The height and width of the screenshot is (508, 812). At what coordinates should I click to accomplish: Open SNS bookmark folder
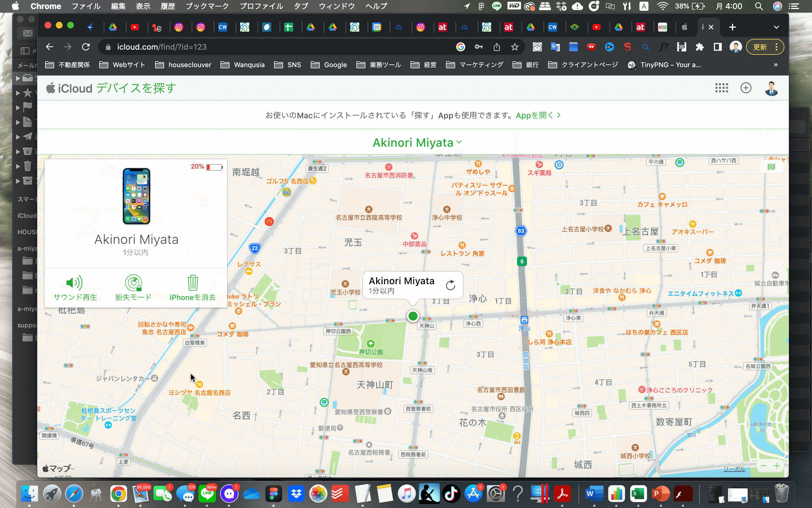pyautogui.click(x=288, y=65)
